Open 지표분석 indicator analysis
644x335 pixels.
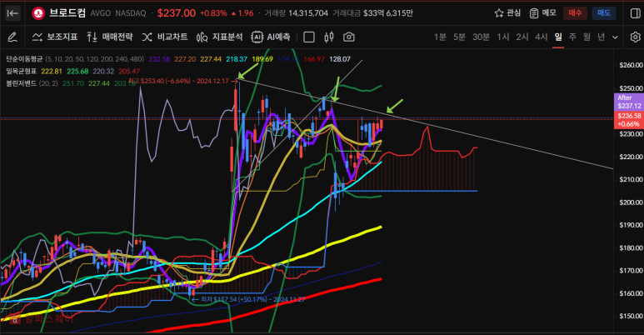pos(219,37)
